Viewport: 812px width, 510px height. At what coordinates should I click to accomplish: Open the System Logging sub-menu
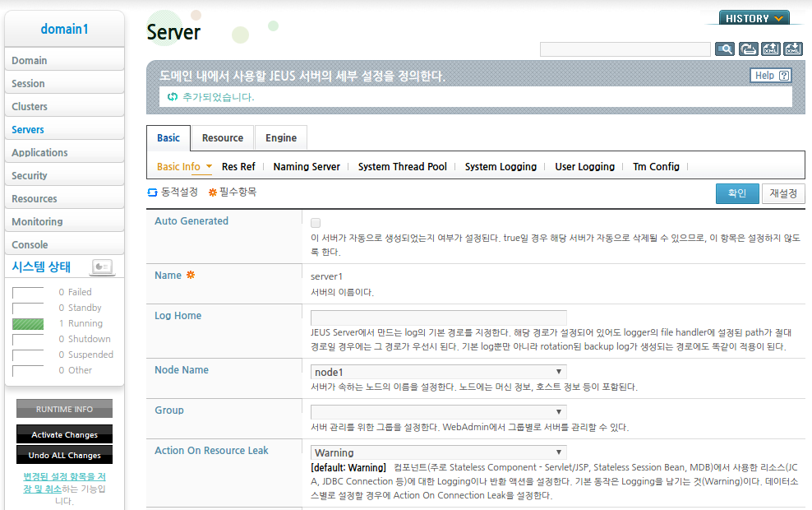click(501, 166)
